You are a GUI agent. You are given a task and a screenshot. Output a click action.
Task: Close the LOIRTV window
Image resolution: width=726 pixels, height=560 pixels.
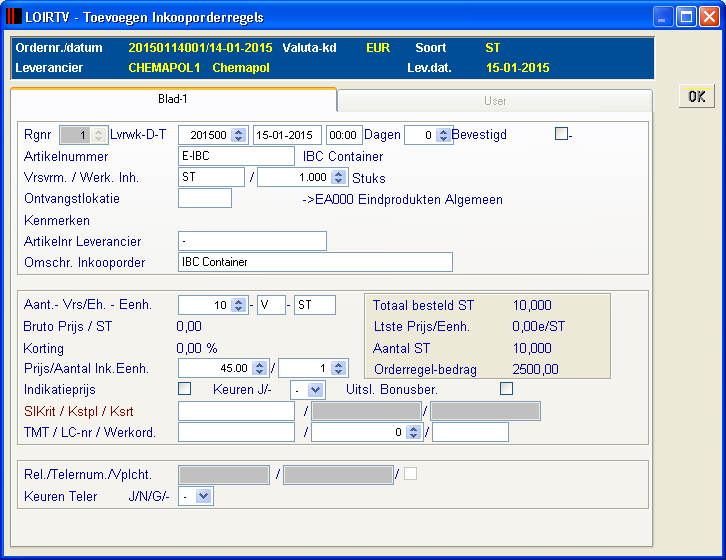tap(709, 17)
